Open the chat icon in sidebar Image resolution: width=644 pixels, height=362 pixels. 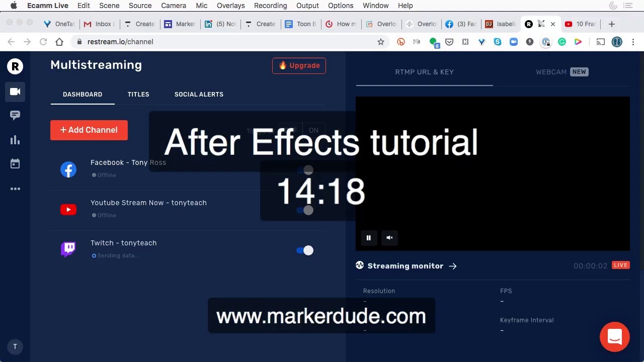(15, 116)
